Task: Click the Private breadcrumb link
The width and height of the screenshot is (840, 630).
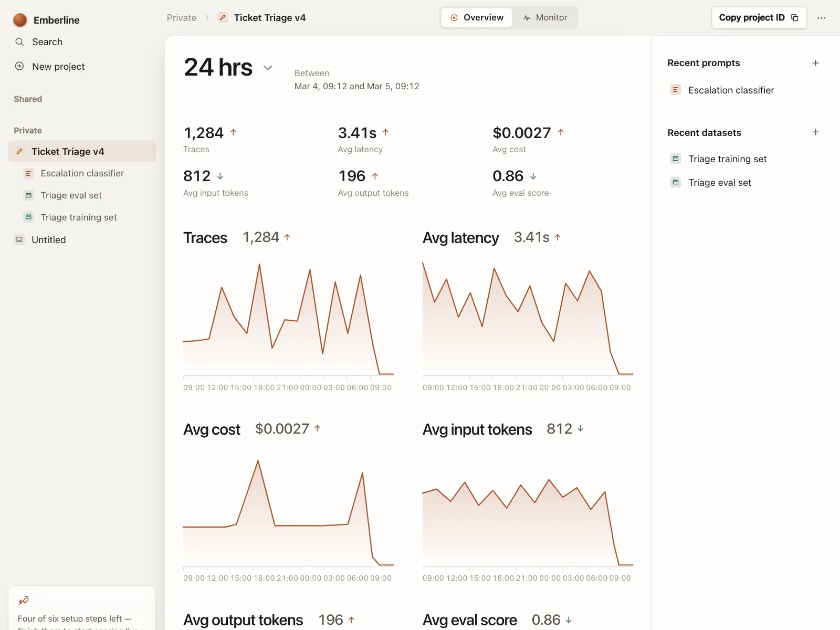Action: pos(182,18)
